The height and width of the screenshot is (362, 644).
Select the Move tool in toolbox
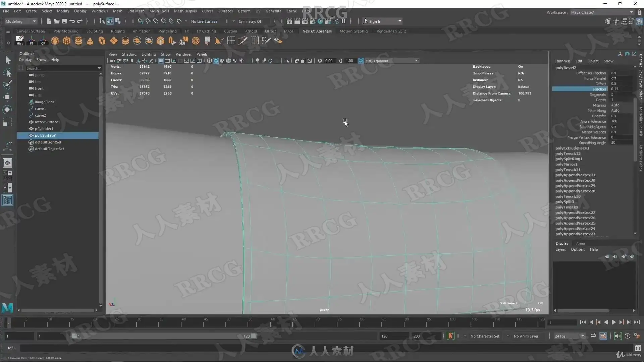pos(7,97)
